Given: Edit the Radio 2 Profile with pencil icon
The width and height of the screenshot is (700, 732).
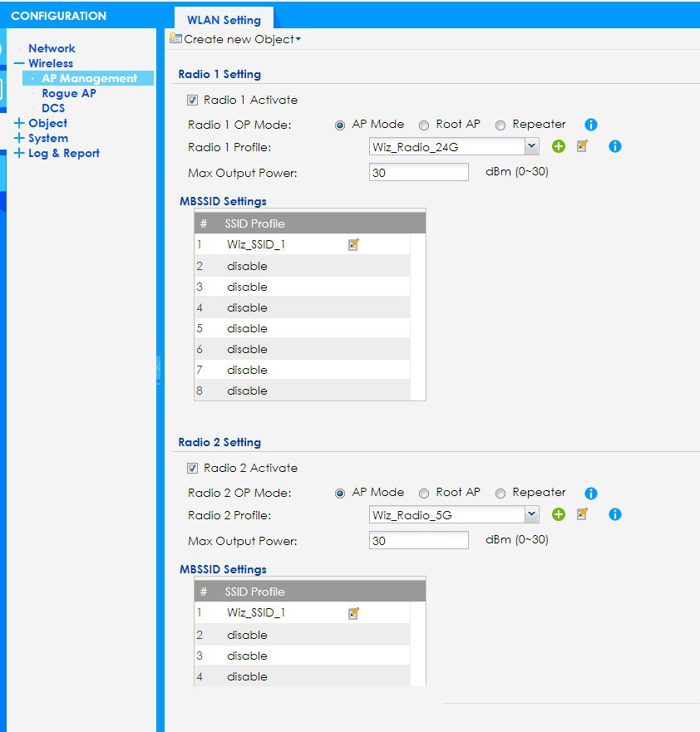Looking at the screenshot, I should click(582, 514).
